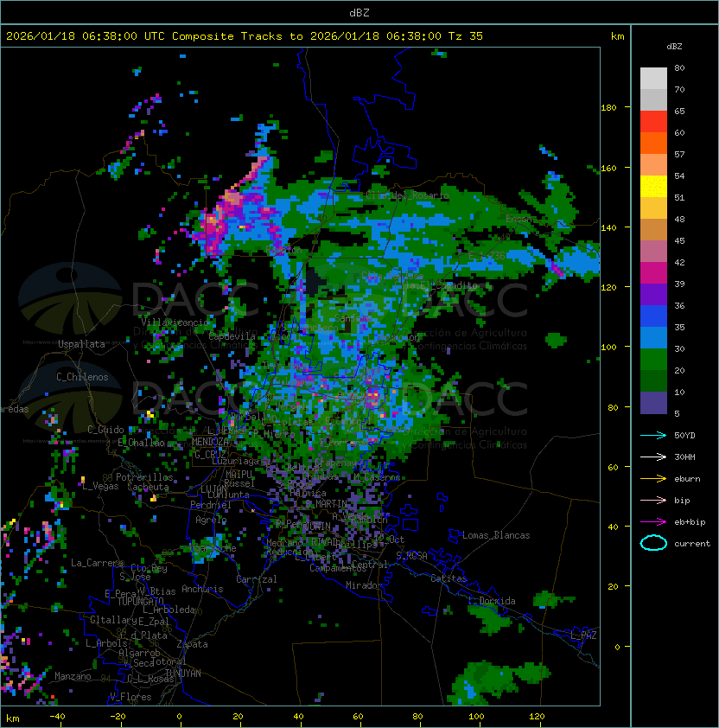The width and height of the screenshot is (719, 728).
Task: Click the 100 km tick on vertical axis
Action: pyautogui.click(x=608, y=348)
